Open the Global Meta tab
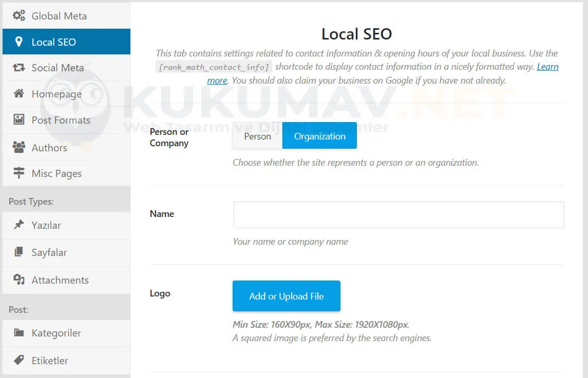Image resolution: width=588 pixels, height=378 pixels. tap(66, 16)
